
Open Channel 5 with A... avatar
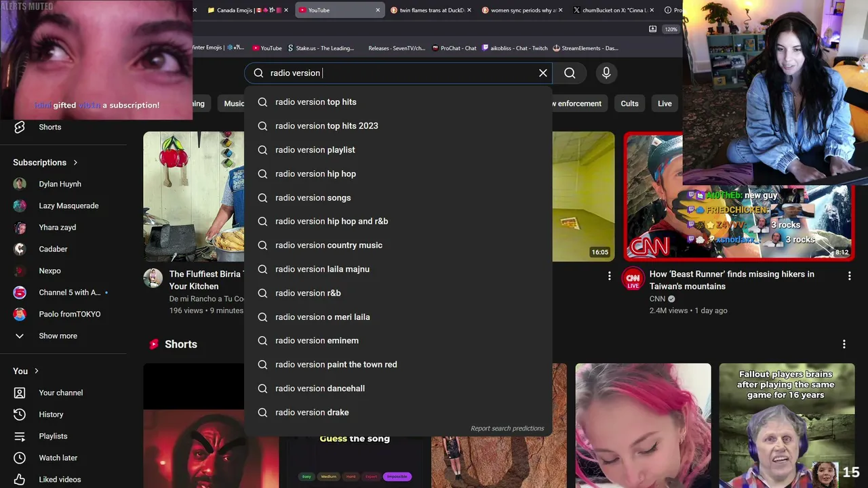pos(20,293)
